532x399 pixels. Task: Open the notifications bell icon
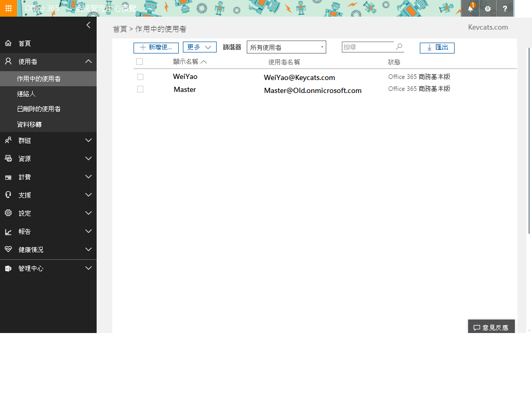coord(470,8)
